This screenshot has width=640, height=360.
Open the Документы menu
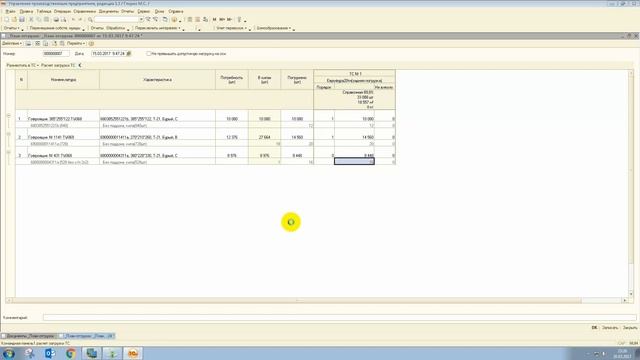pos(109,11)
